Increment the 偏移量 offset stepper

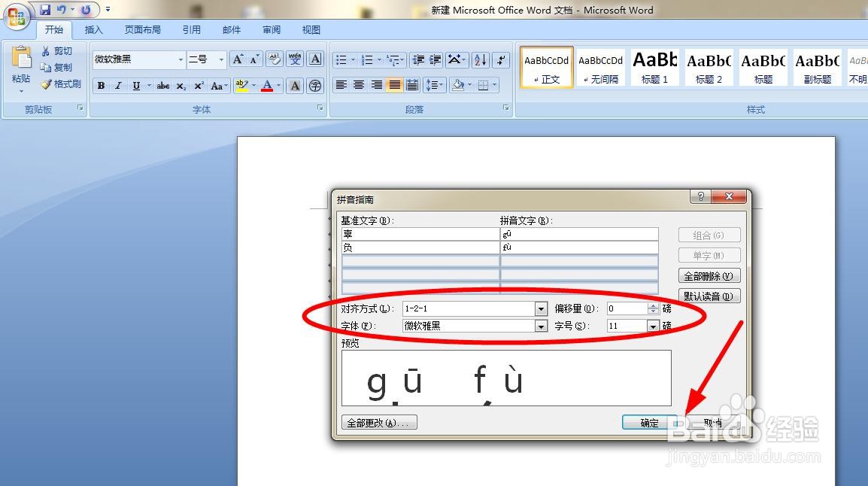point(652,305)
